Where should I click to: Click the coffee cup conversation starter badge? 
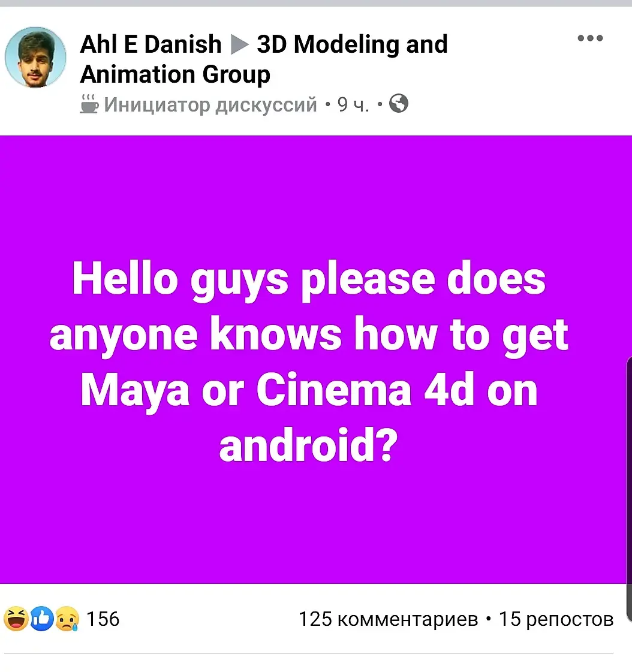89,104
